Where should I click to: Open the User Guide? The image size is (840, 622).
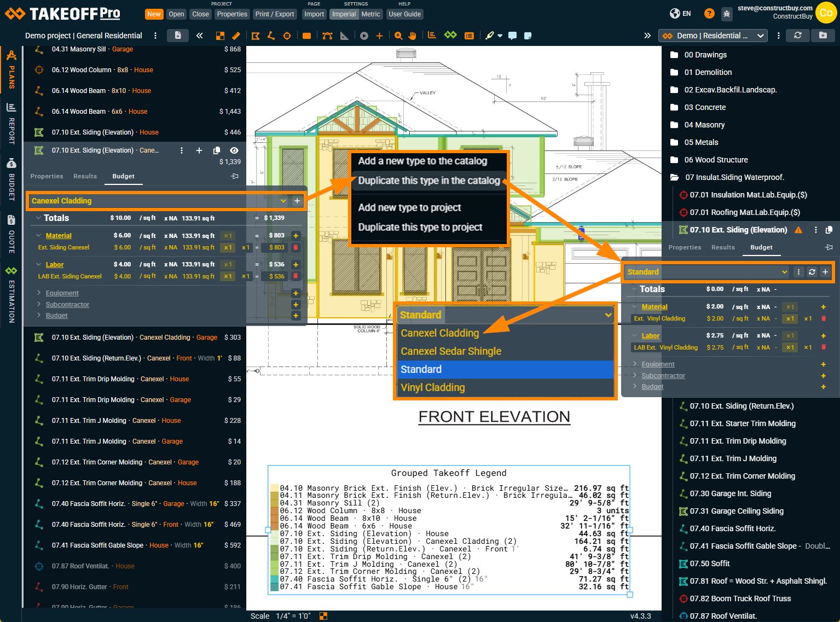click(x=405, y=14)
